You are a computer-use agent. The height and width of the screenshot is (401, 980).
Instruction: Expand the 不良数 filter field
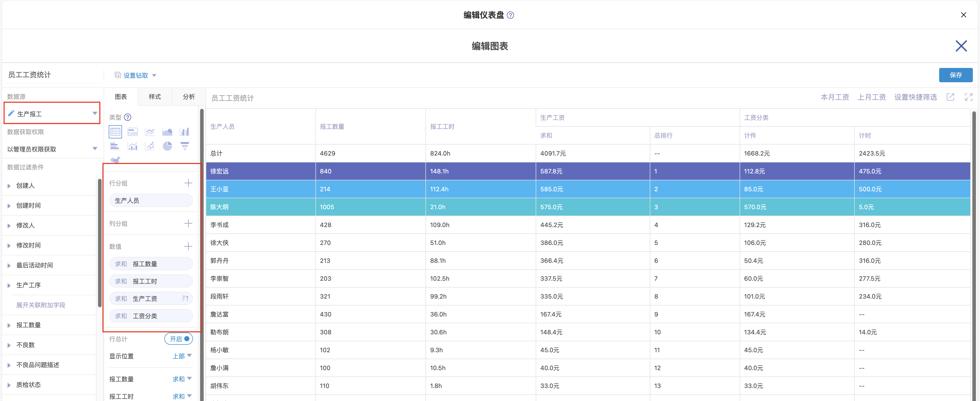[9, 345]
